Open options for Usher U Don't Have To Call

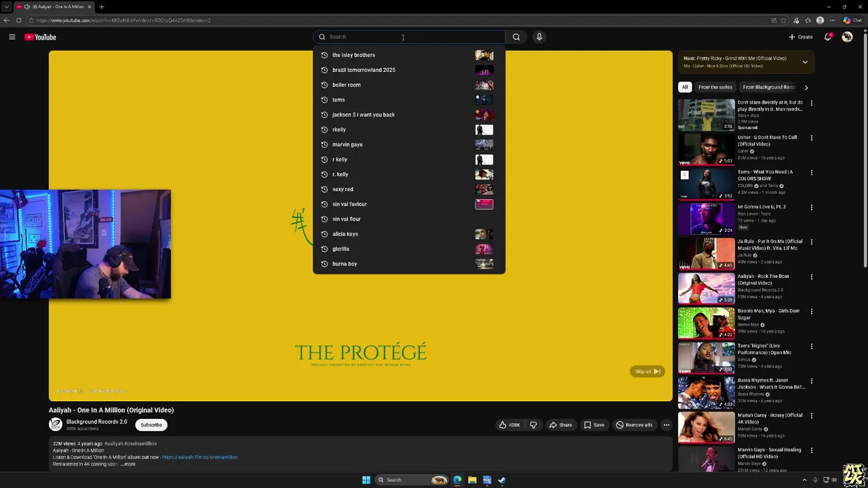[x=811, y=138]
